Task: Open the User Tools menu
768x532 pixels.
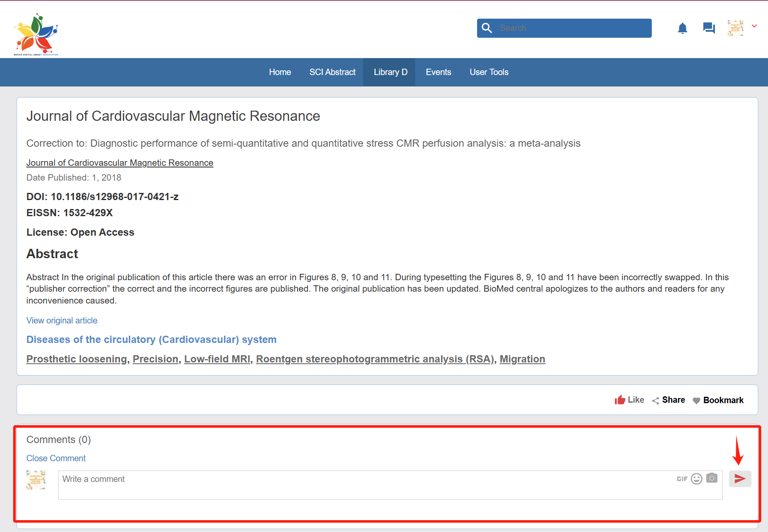Action: coord(489,72)
